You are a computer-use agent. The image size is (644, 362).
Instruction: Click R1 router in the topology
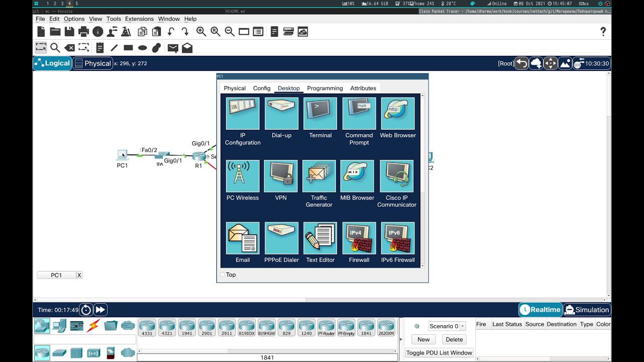pyautogui.click(x=199, y=156)
